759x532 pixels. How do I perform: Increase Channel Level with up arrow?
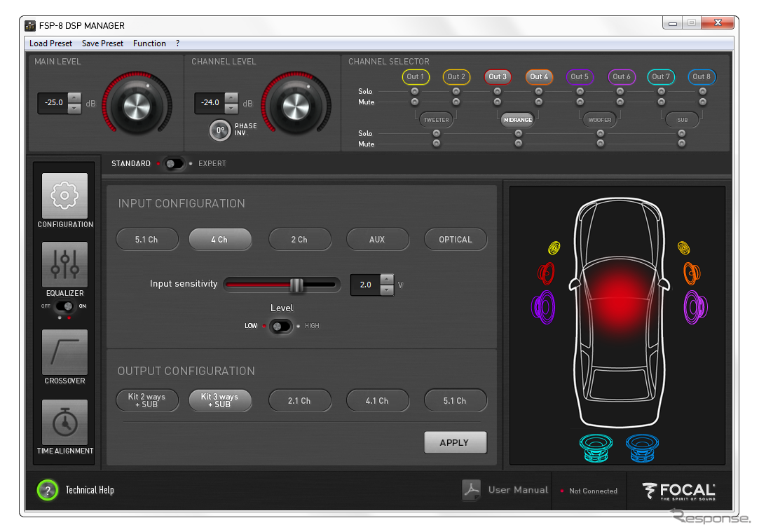click(x=232, y=98)
